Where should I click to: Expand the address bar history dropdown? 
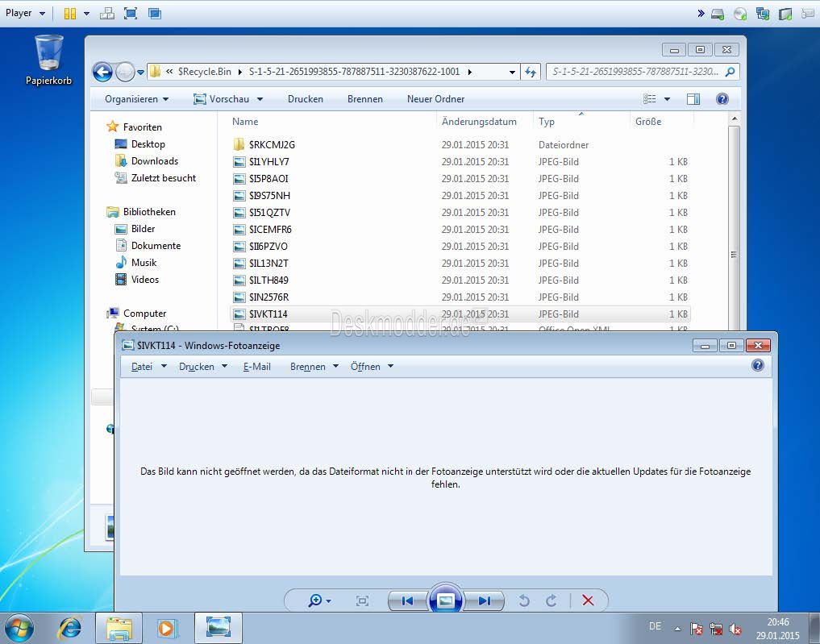pyautogui.click(x=512, y=72)
